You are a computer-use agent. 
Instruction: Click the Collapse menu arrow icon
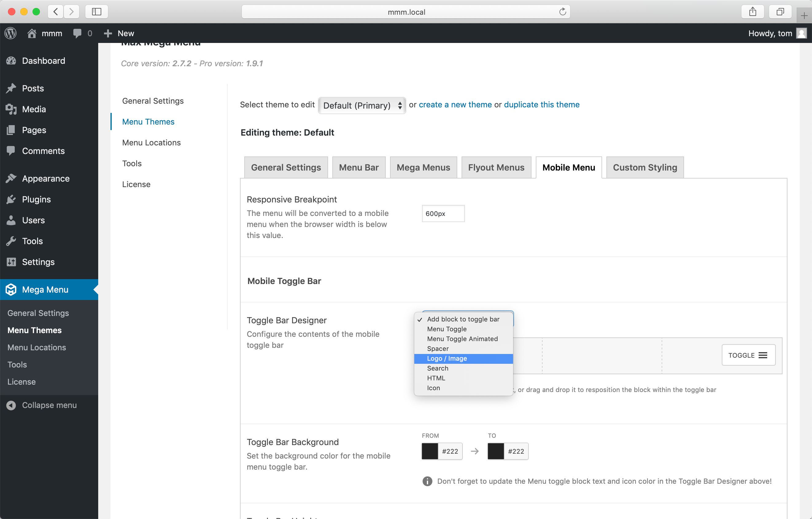(x=11, y=405)
